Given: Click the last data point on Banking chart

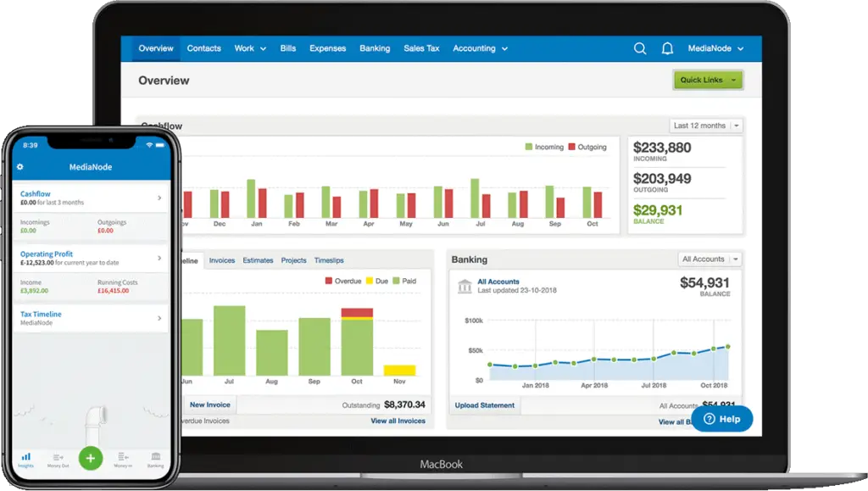Looking at the screenshot, I should (728, 347).
